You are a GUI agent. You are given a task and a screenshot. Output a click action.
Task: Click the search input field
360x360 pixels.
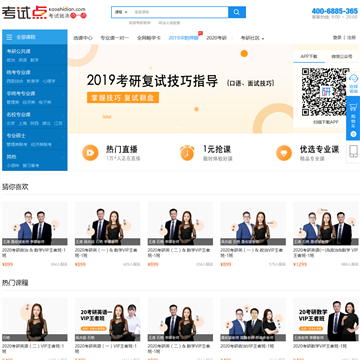(x=180, y=12)
